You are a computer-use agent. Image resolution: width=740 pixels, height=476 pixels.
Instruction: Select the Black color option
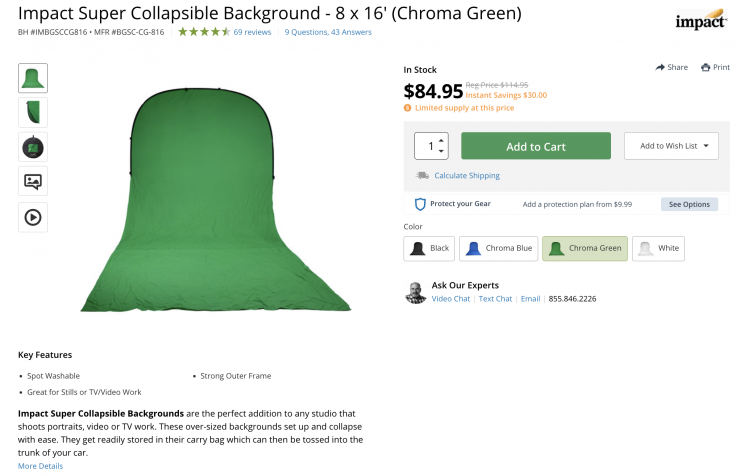(x=429, y=248)
